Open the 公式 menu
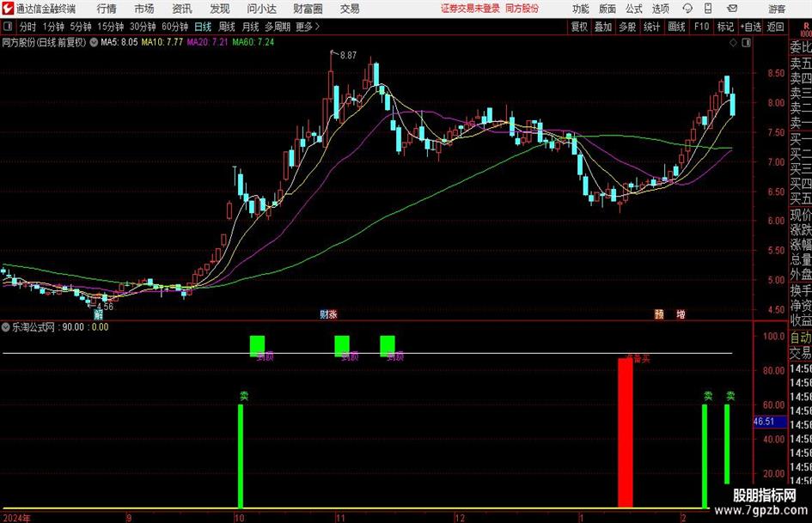 [x=634, y=9]
